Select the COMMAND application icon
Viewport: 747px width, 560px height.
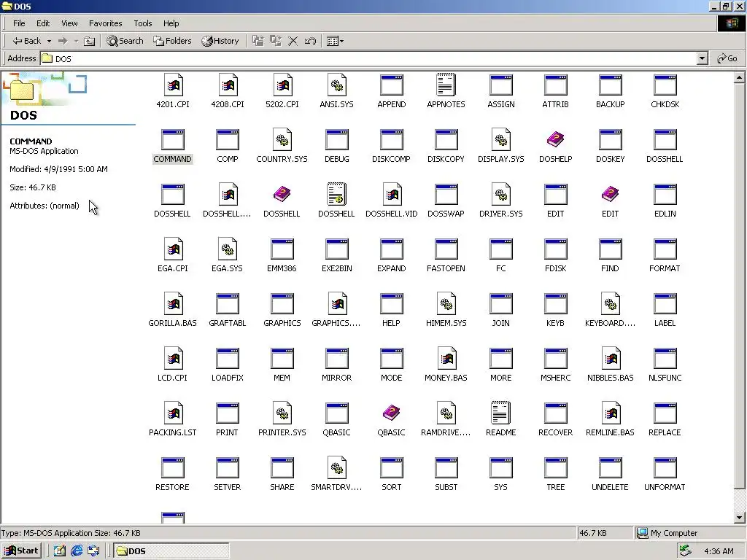(172, 140)
